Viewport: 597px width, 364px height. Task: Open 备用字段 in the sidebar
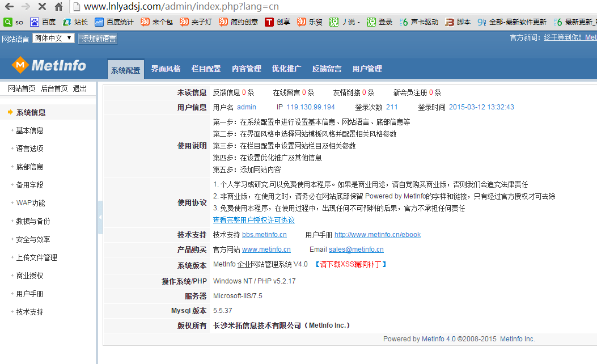pos(29,185)
